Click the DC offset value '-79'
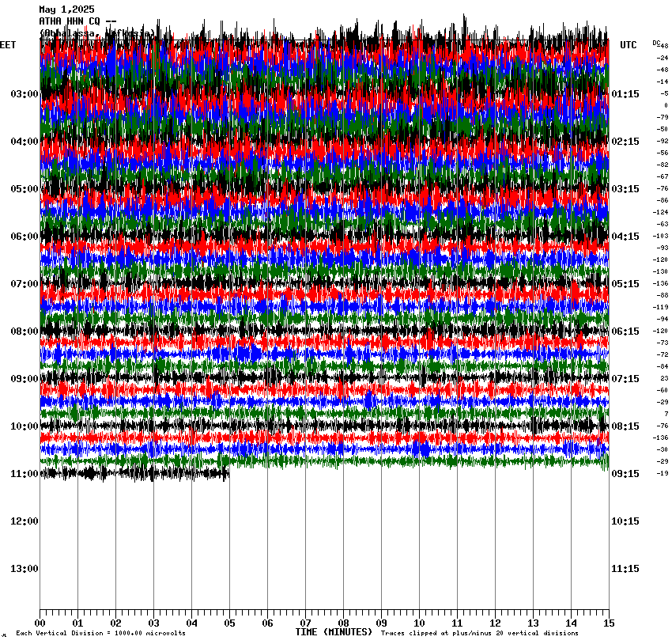Image resolution: width=672 pixels, height=644 pixels. point(663,117)
